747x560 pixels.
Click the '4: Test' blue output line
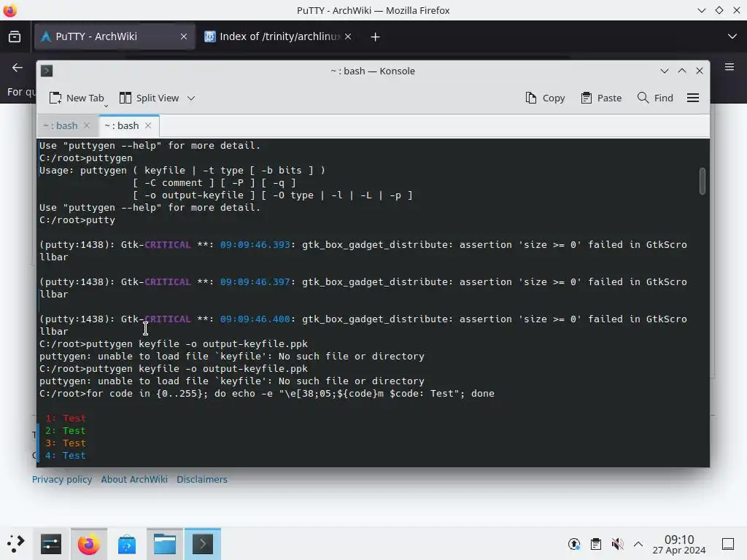66,455
